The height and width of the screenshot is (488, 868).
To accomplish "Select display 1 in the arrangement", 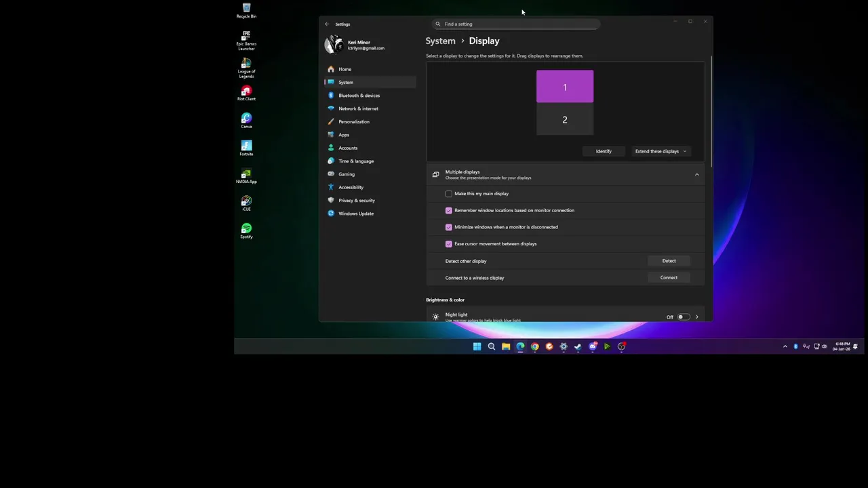I will [565, 87].
